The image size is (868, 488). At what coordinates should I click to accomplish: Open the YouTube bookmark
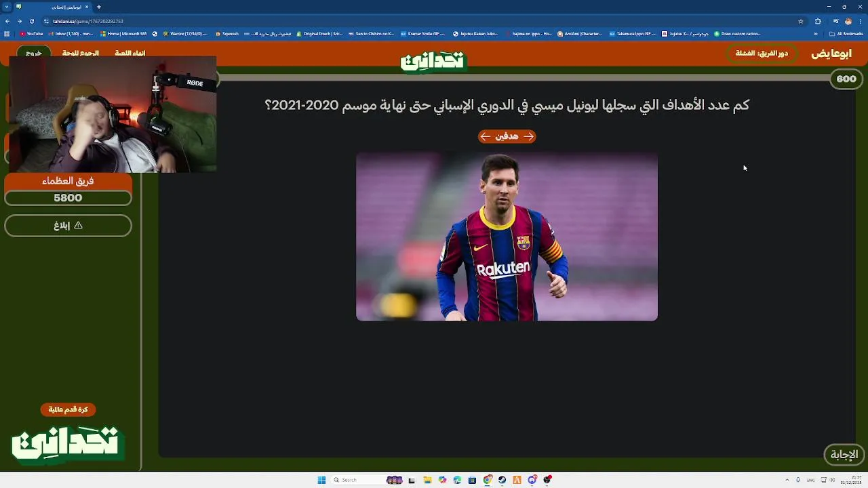[x=31, y=33]
